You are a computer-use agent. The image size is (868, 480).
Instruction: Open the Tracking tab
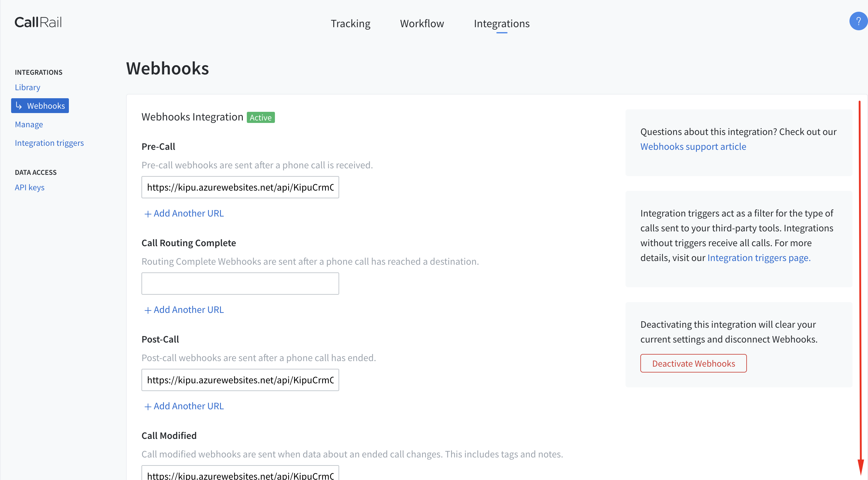point(350,23)
